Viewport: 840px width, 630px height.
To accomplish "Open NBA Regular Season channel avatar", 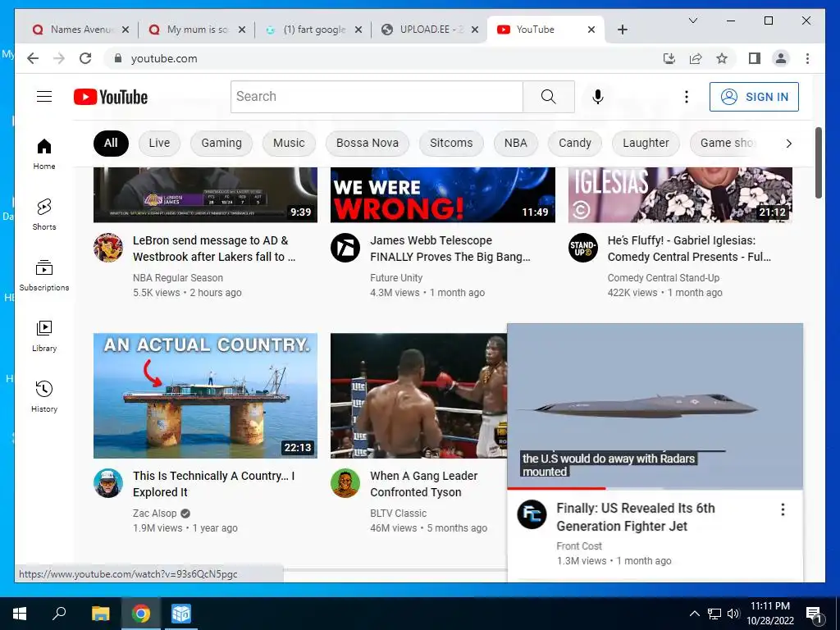I will pos(108,248).
